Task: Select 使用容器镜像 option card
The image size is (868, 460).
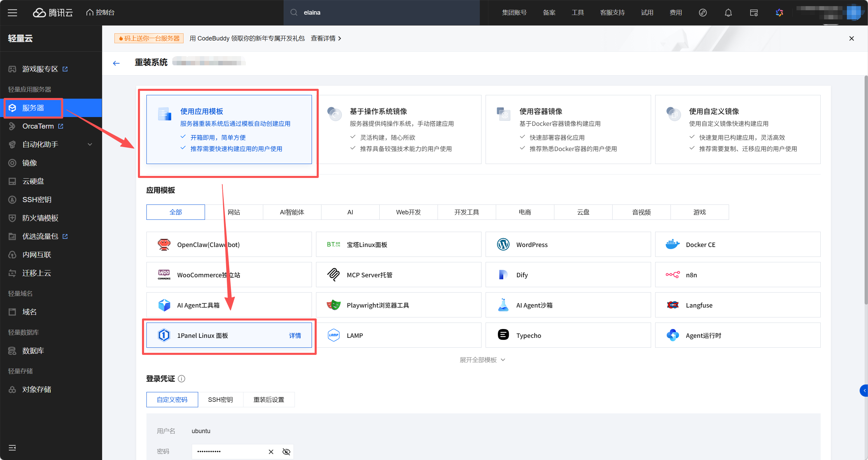Action: (568, 130)
